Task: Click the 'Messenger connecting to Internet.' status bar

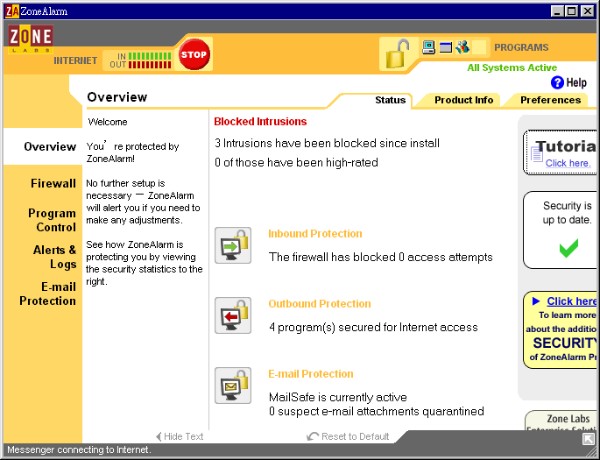Action: pyautogui.click(x=79, y=450)
